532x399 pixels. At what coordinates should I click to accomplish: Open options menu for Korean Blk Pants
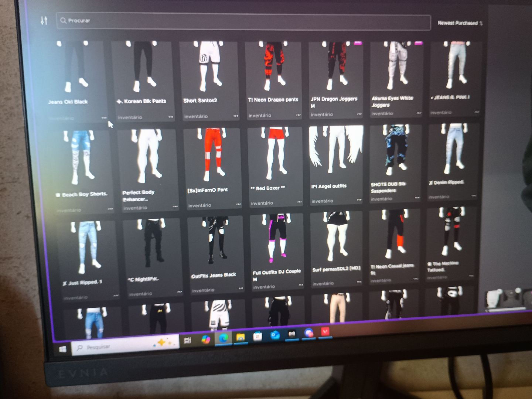[x=171, y=117]
